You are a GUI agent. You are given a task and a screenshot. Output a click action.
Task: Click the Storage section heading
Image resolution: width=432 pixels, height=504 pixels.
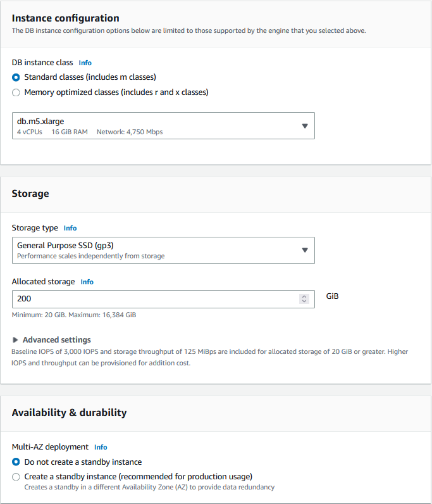30,194
